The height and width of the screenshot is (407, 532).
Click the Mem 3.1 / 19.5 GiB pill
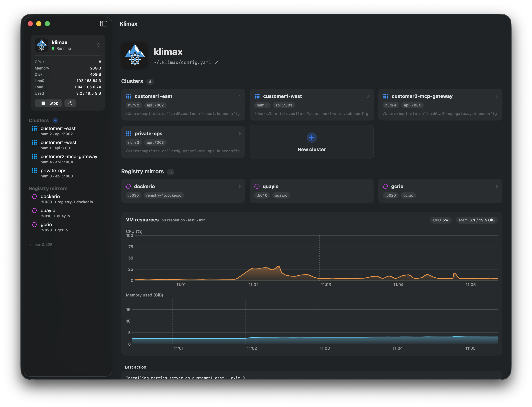tap(477, 220)
